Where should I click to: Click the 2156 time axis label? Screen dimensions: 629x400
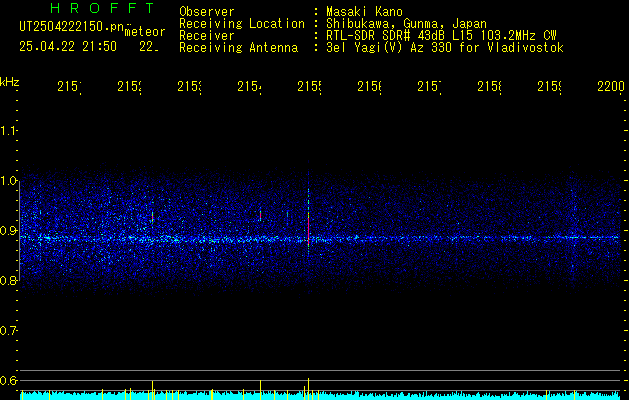pyautogui.click(x=369, y=86)
